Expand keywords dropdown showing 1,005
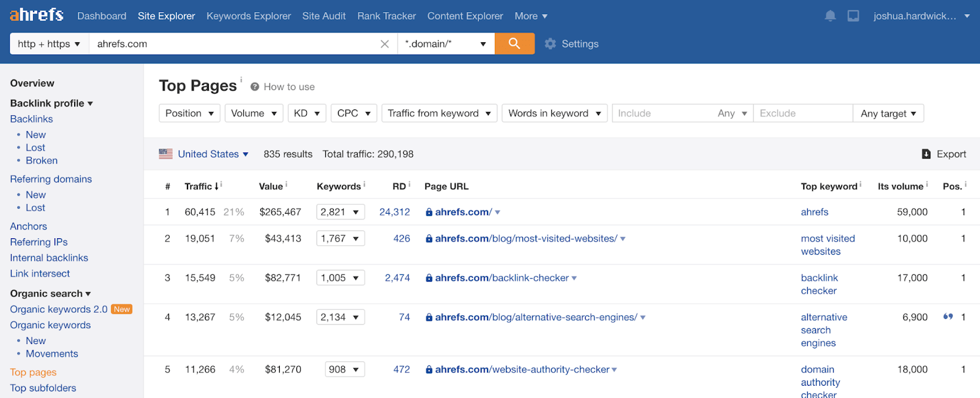Image resolution: width=980 pixels, height=398 pixels. click(341, 277)
